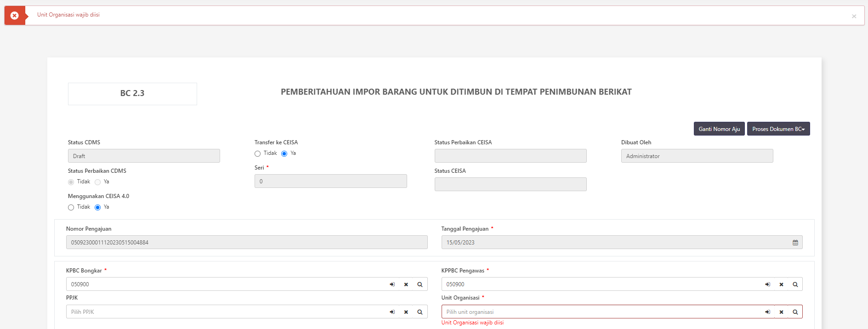Clear the PPJK field with X icon

pyautogui.click(x=406, y=312)
